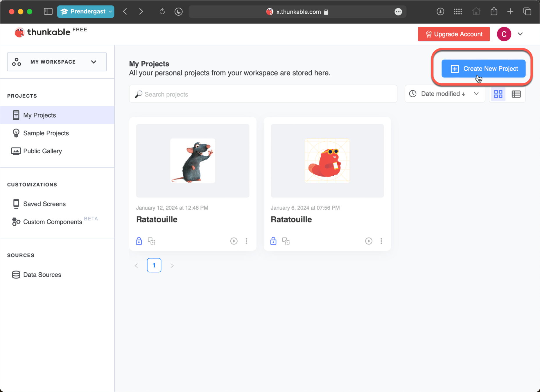The image size is (540, 392).
Task: Select My Projects in the sidebar
Action: (40, 115)
